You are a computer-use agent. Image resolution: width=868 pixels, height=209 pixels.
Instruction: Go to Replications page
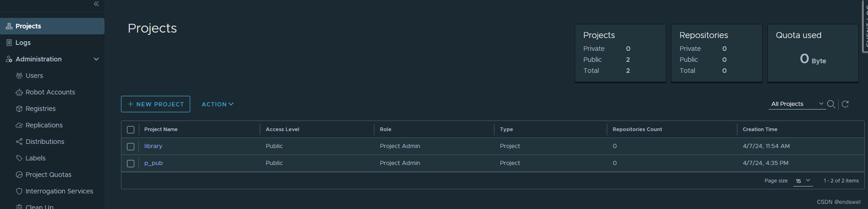coord(44,125)
